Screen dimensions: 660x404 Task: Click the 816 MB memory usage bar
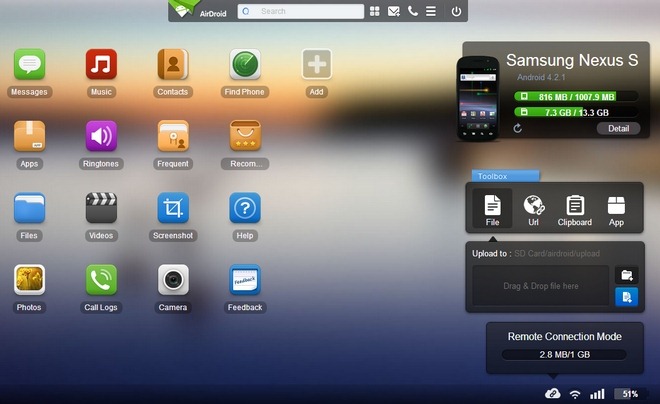(x=575, y=97)
